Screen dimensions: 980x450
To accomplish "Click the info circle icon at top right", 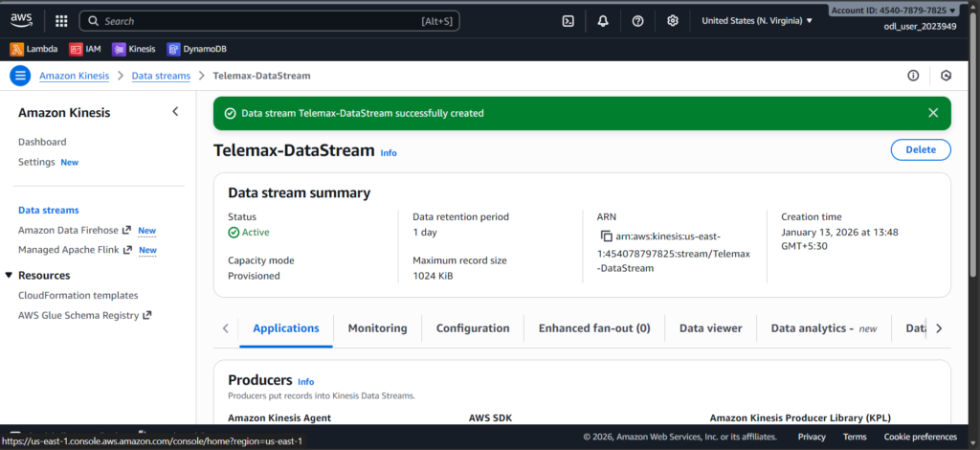I will pos(913,76).
